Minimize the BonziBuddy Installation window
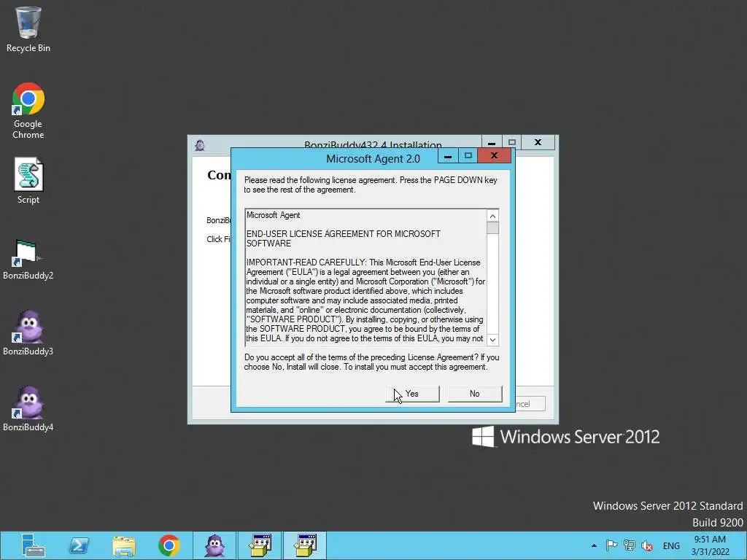Image resolution: width=747 pixels, height=560 pixels. (x=492, y=142)
